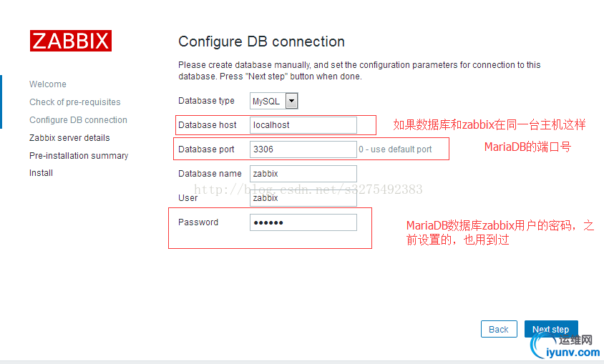Click the Next step button
604x364 pixels.
click(550, 330)
